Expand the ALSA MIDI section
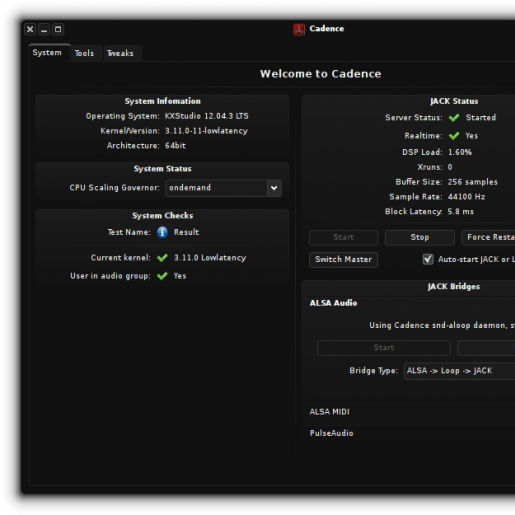515x515 pixels. [x=329, y=412]
